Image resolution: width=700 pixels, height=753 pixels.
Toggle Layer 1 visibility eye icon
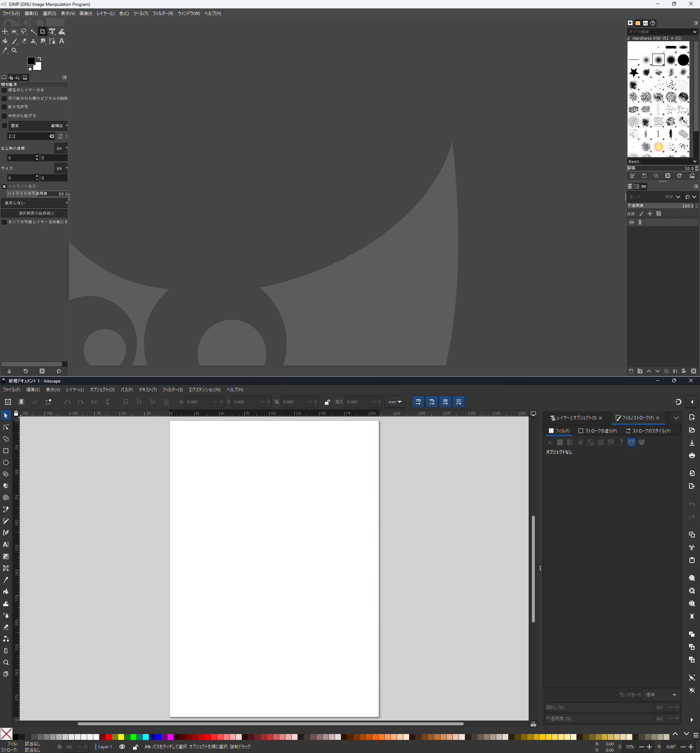tap(122, 746)
